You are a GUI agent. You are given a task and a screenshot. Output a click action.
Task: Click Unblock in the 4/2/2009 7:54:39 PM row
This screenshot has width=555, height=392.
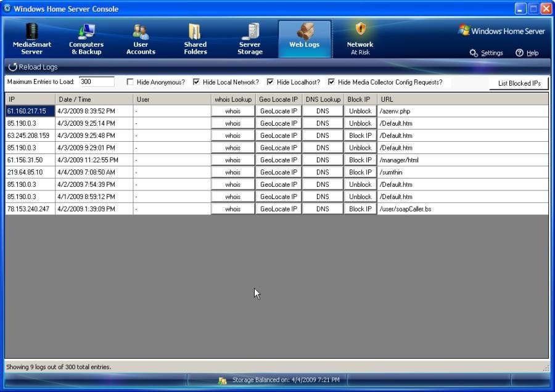tap(360, 184)
